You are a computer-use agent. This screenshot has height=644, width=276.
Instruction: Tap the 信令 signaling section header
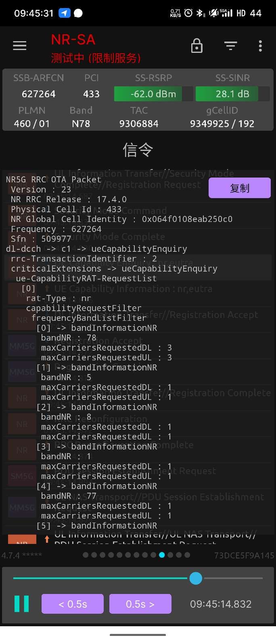point(138,150)
